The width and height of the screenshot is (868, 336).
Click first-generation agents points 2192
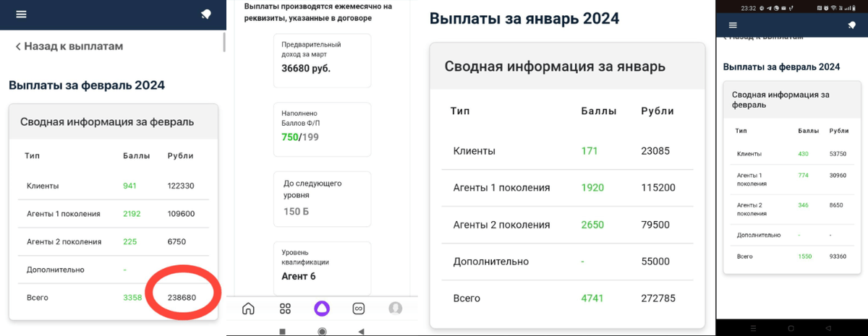coord(132,214)
